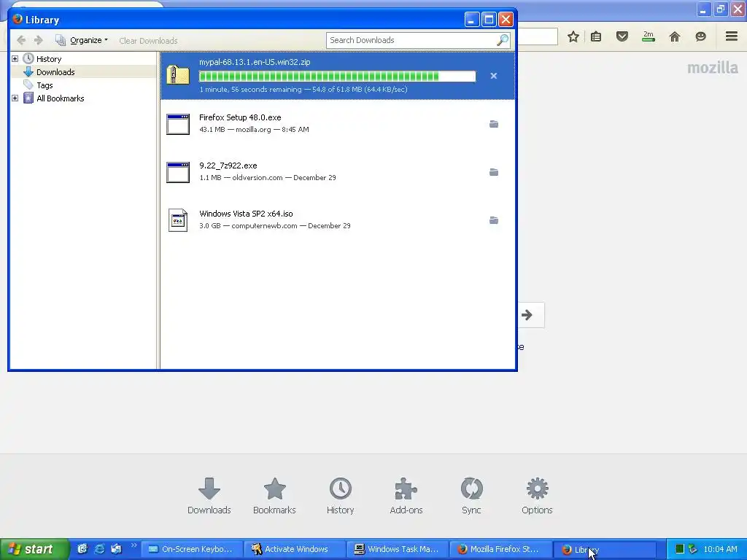Image resolution: width=747 pixels, height=560 pixels.
Task: Minimize the Library window
Action: [x=472, y=20]
